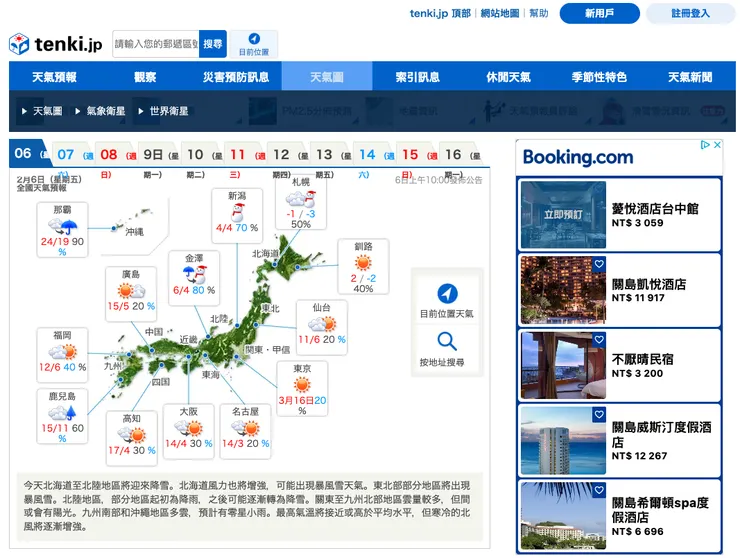This screenshot has width=740, height=558.
Task: Select the 那霸 rain umbrella weather icon
Action: [63, 226]
